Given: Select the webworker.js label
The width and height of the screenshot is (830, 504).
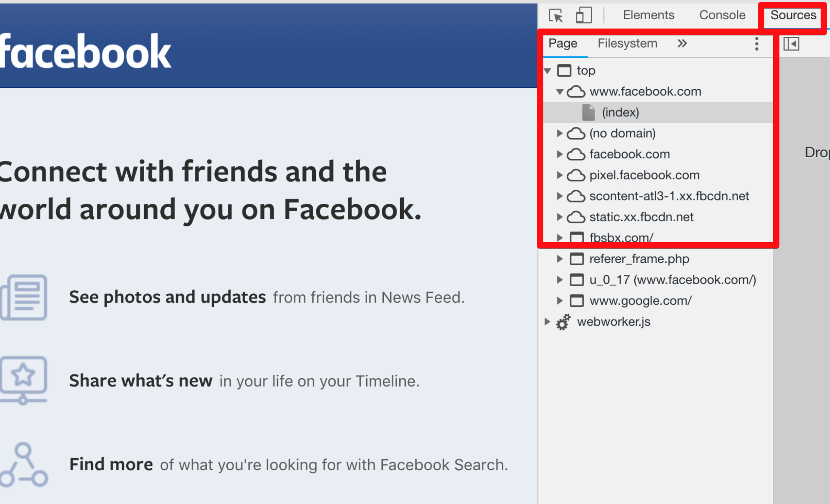Looking at the screenshot, I should (x=614, y=322).
